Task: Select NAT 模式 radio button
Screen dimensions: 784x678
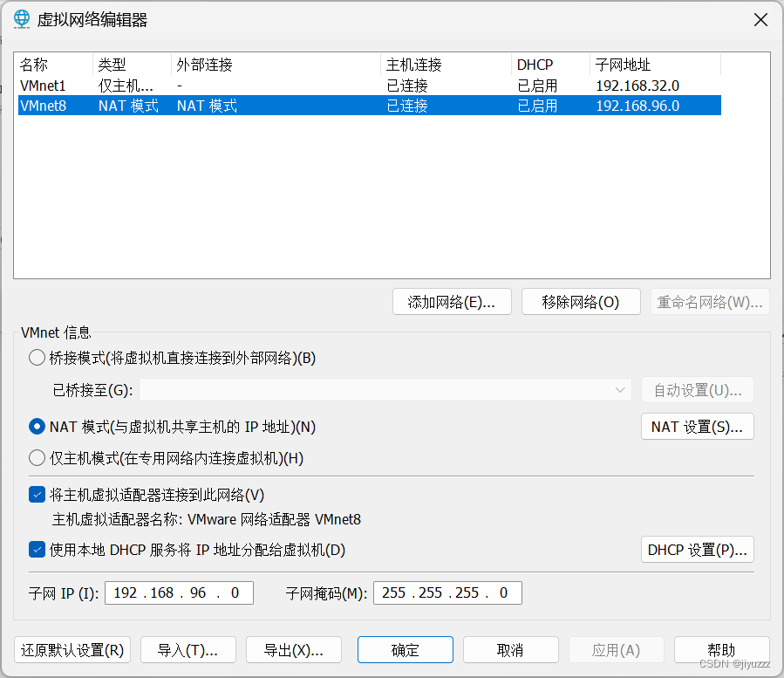Action: click(x=37, y=427)
